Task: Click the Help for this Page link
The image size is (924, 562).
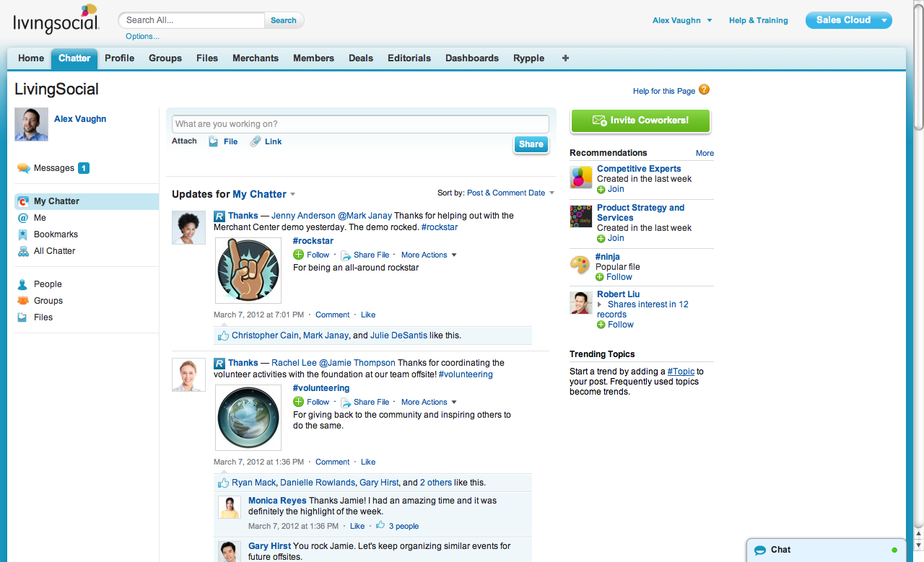Action: click(x=664, y=91)
